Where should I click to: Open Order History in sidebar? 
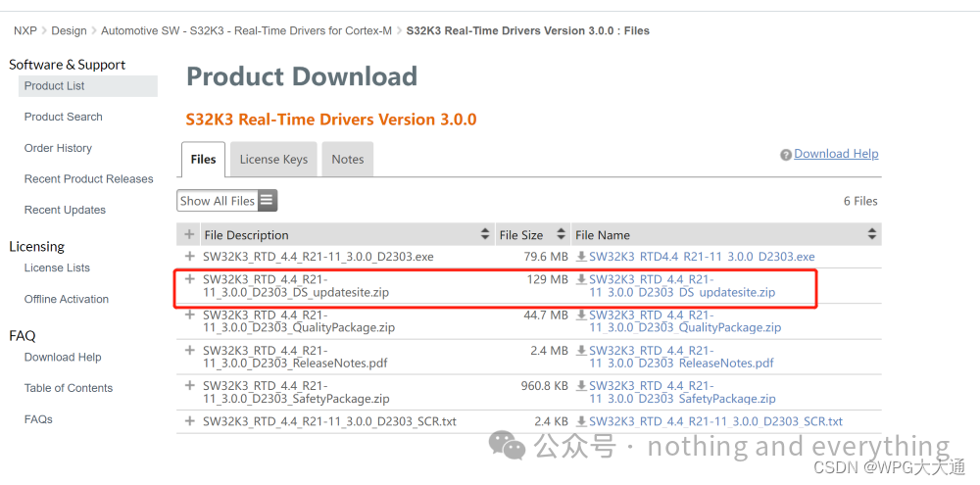pos(58,148)
